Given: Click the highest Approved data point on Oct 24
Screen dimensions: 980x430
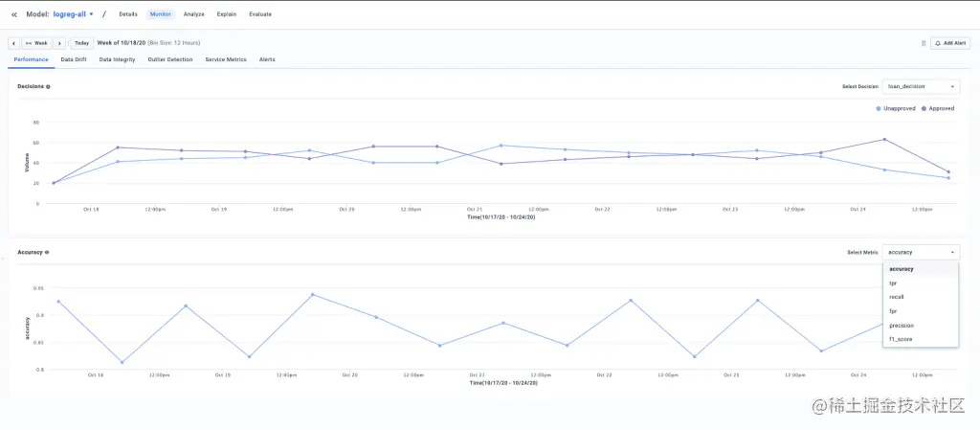Looking at the screenshot, I should (884, 139).
